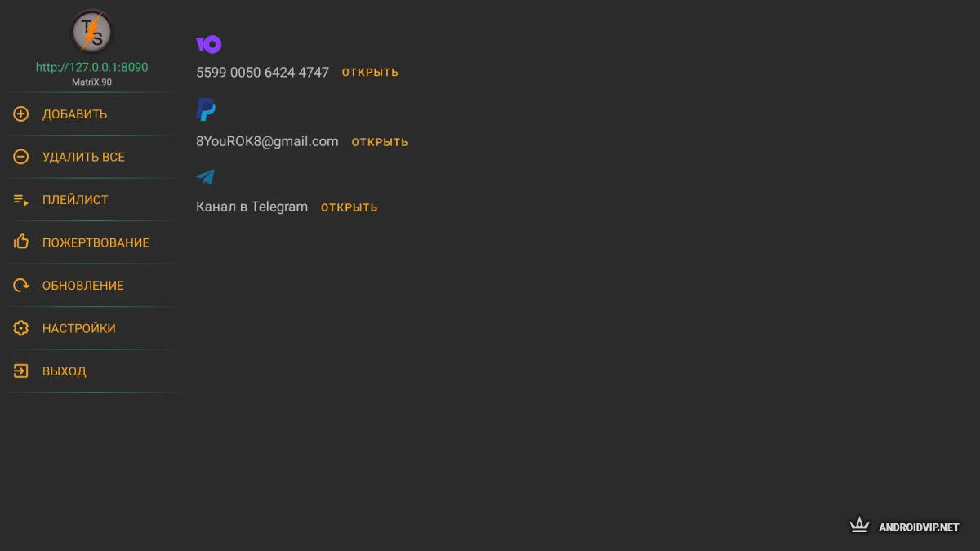Click the Канал в Telegram label
The height and width of the screenshot is (551, 980).
tap(252, 207)
